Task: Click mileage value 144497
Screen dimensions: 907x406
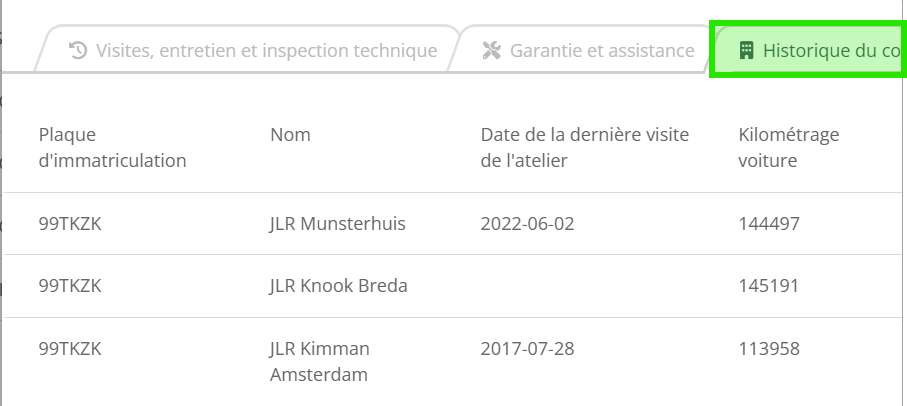Action: [x=769, y=223]
